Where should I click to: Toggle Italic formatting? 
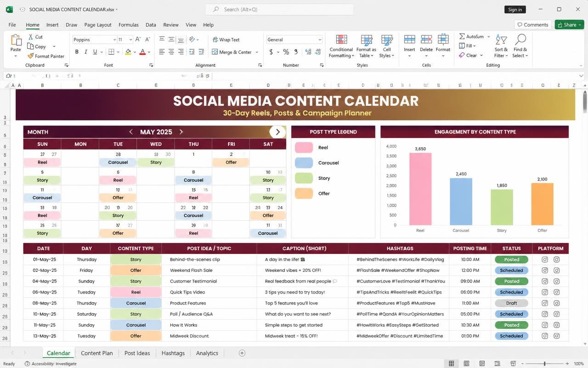tap(86, 52)
